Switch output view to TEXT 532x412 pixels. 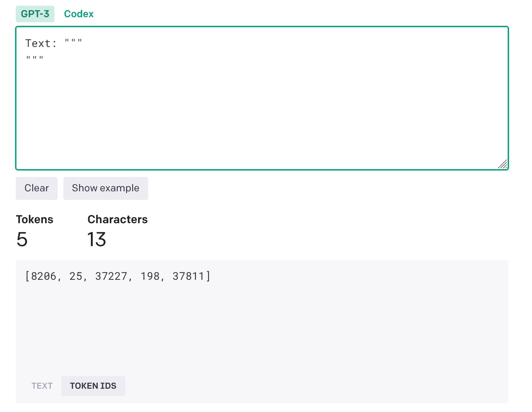point(42,386)
